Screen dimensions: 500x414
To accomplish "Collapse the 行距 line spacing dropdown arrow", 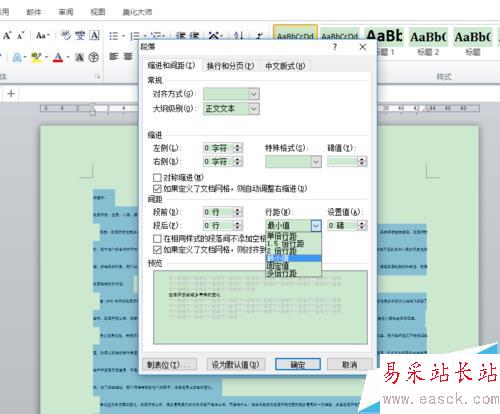I will (316, 226).
